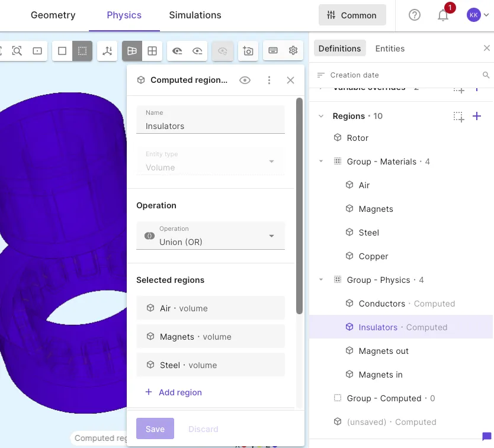Click the Selected regions heading
The width and height of the screenshot is (494, 448).
point(170,280)
